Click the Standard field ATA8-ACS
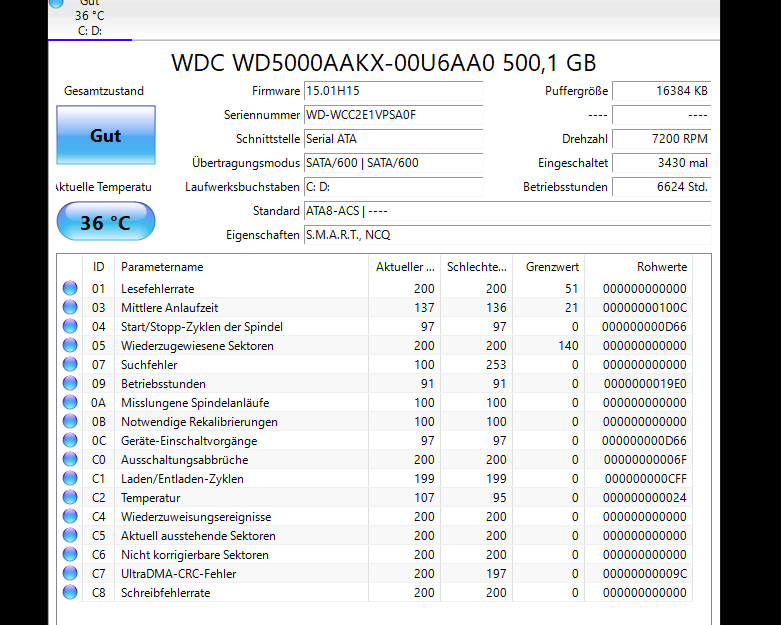Viewport: 781px width, 625px height. [508, 211]
